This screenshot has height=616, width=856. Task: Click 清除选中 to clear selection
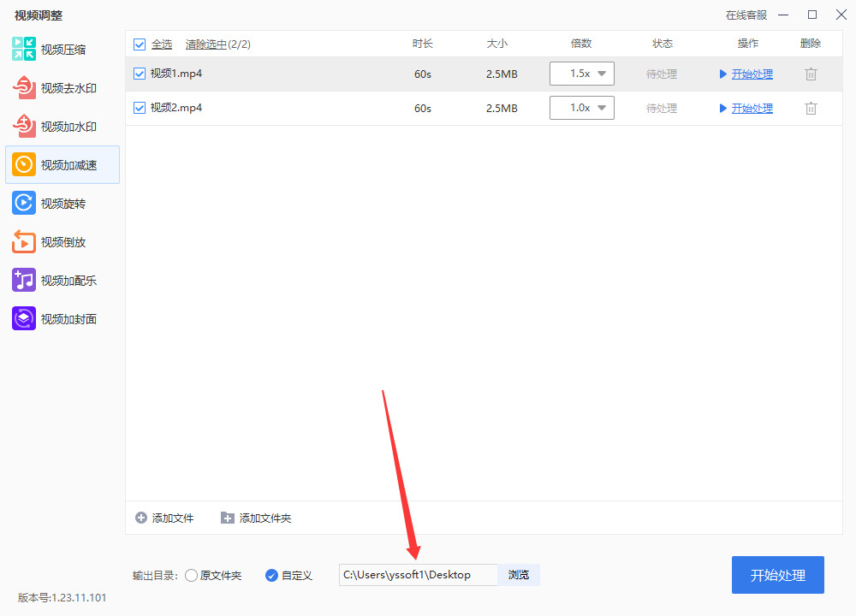205,44
